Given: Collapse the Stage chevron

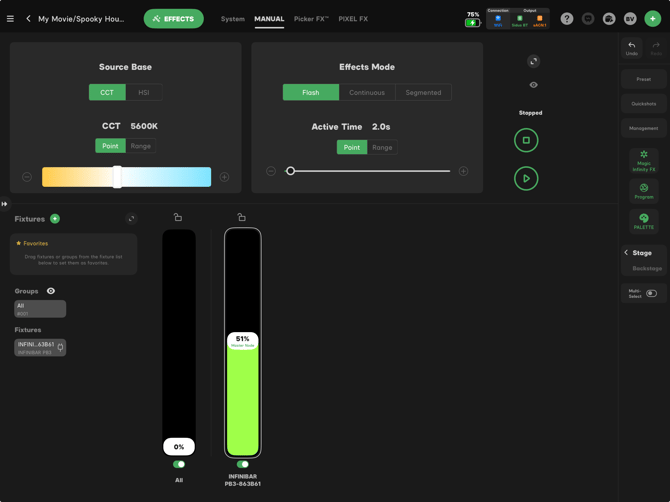Looking at the screenshot, I should (626, 252).
